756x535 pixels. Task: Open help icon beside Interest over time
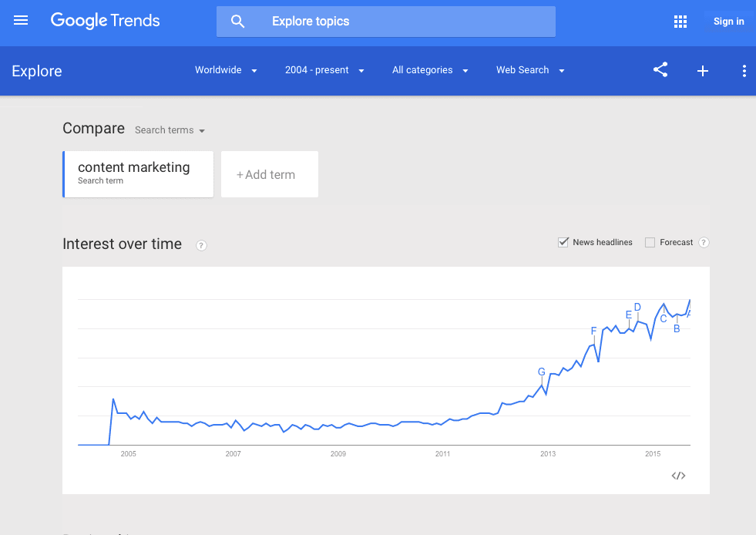coord(201,246)
